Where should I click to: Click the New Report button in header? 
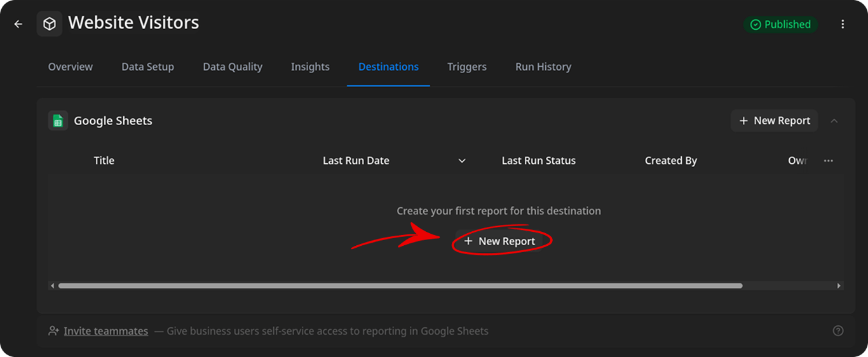(774, 121)
